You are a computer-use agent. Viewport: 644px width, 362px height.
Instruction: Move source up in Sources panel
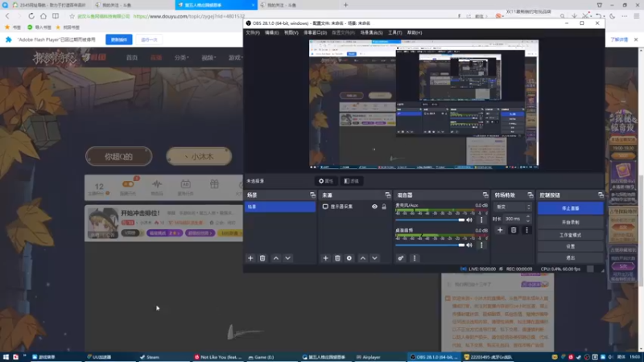(x=363, y=258)
